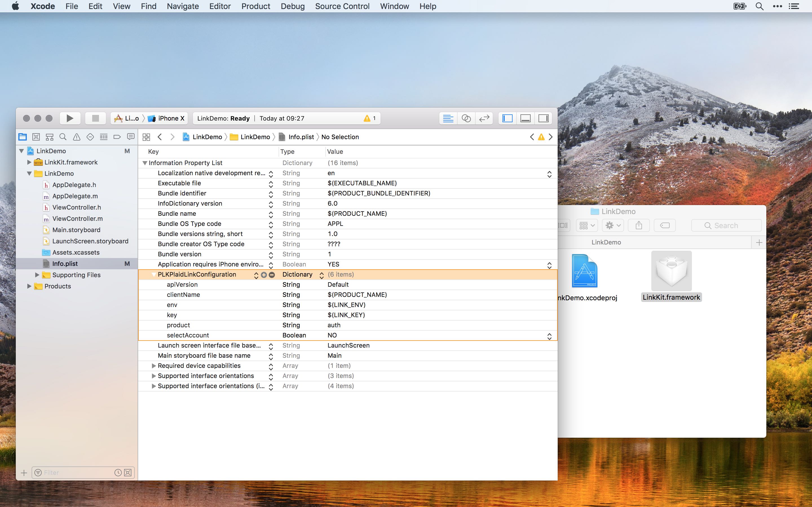The image size is (812, 507).
Task: Click the Tag button in the Finder toolbar
Action: 665,225
